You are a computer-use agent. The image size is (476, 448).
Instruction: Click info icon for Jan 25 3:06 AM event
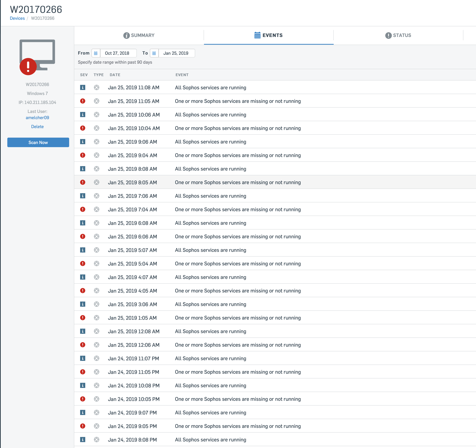click(83, 304)
